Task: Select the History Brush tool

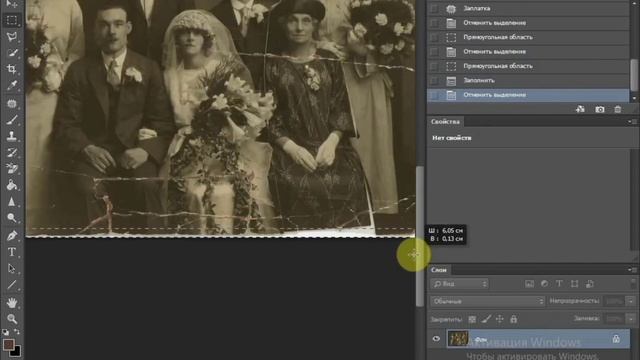Action: tap(12, 152)
